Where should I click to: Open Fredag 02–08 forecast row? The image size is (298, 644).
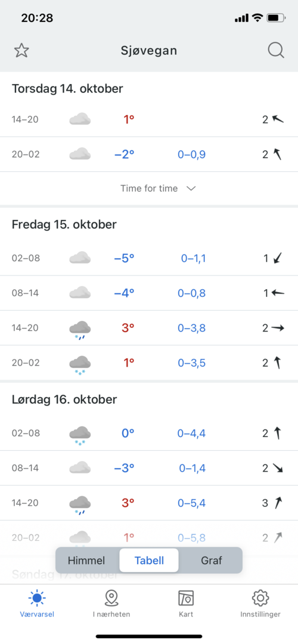(149, 258)
